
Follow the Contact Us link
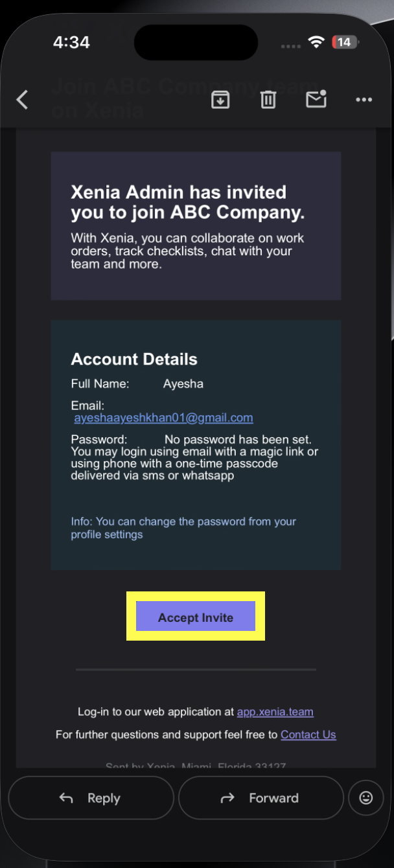pos(308,734)
